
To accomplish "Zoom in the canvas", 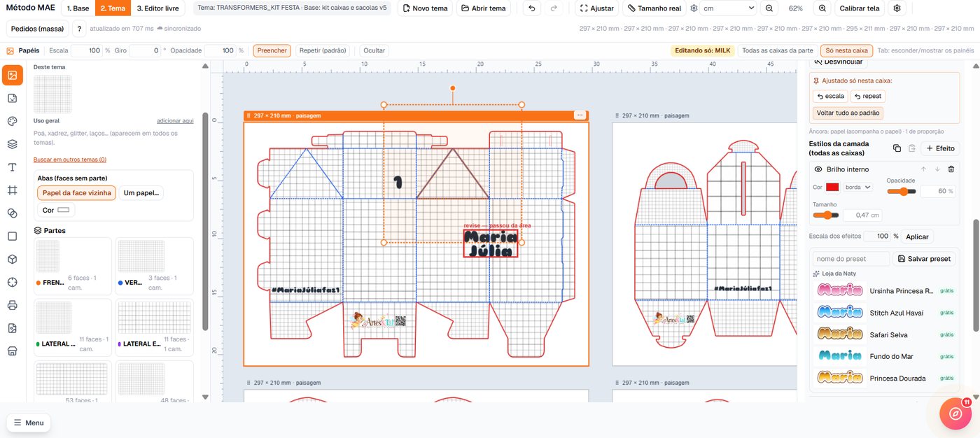I will click(822, 8).
